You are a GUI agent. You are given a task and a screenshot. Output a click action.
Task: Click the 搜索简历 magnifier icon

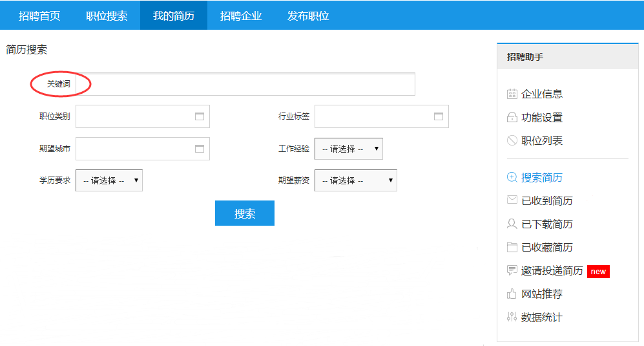point(512,177)
